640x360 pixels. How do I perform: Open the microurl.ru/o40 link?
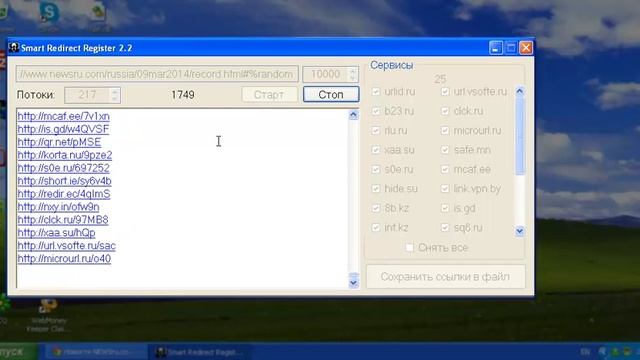[64, 258]
